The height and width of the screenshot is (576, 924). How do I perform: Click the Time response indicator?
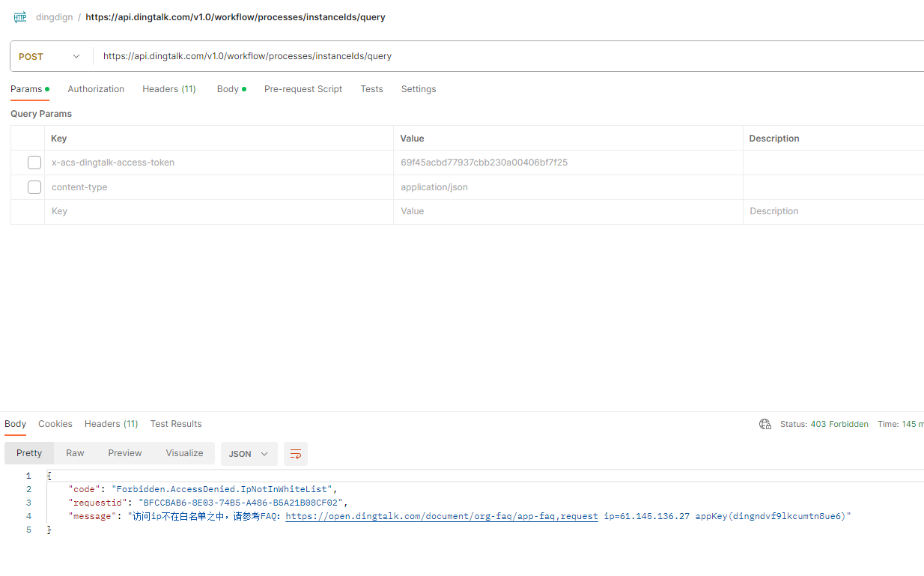point(901,424)
